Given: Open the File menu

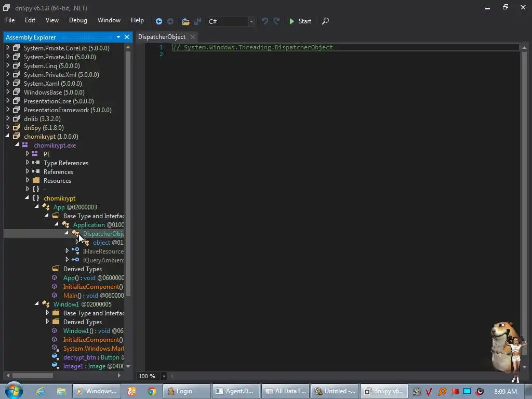Looking at the screenshot, I should [x=10, y=20].
